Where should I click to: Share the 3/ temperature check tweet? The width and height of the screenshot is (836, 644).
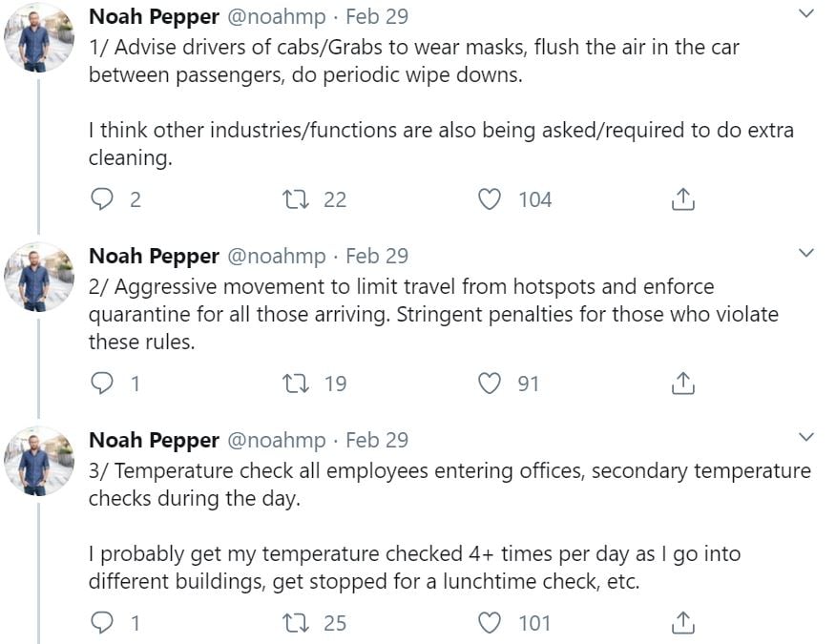(682, 623)
